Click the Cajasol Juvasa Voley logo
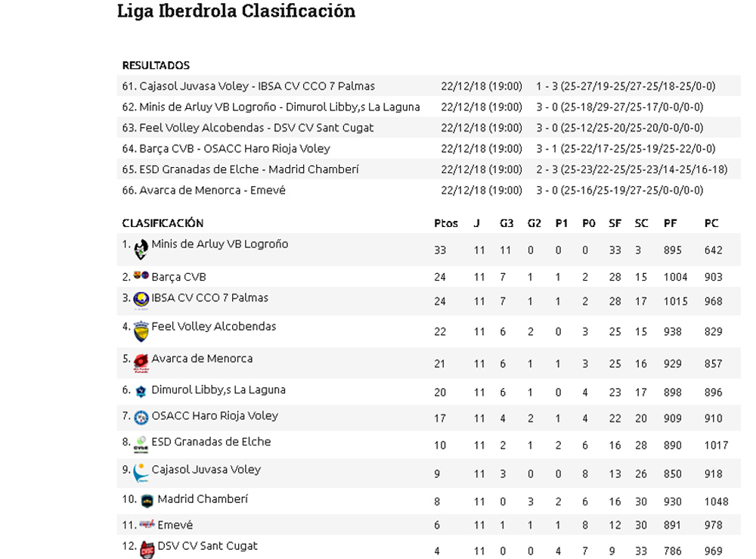The image size is (756, 559). tap(141, 473)
